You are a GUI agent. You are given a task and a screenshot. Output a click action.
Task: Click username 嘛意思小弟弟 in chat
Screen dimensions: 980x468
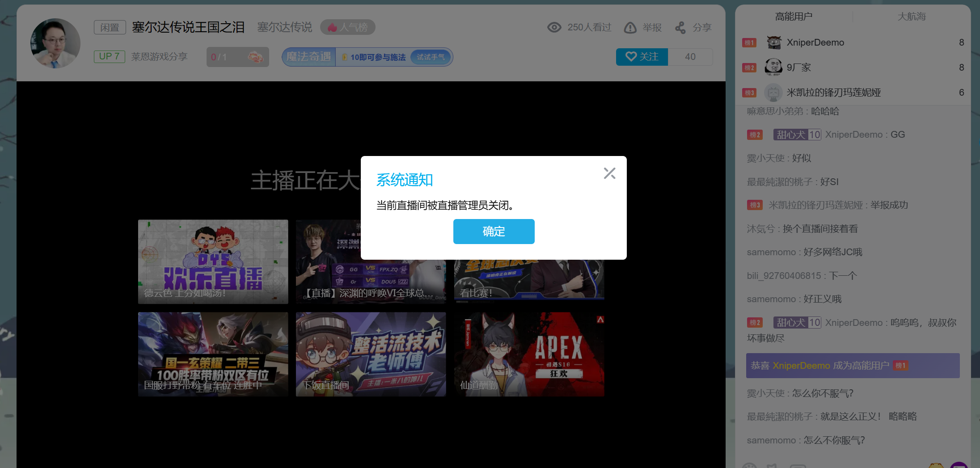pos(775,111)
